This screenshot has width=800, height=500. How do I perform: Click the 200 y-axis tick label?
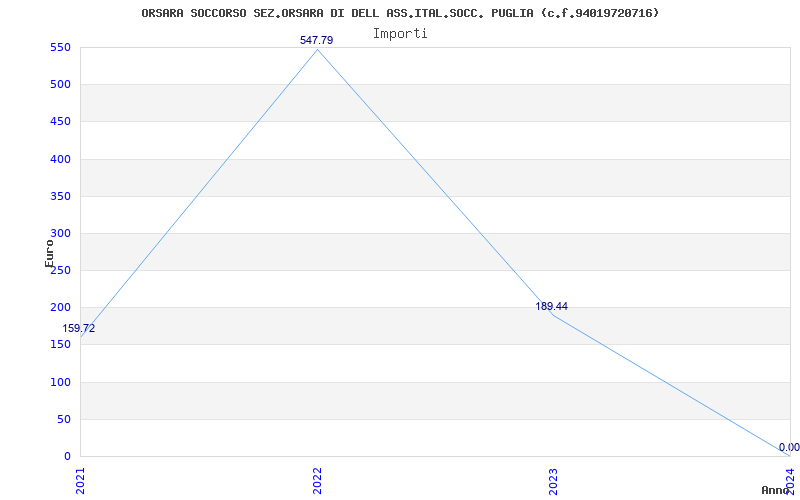(60, 308)
